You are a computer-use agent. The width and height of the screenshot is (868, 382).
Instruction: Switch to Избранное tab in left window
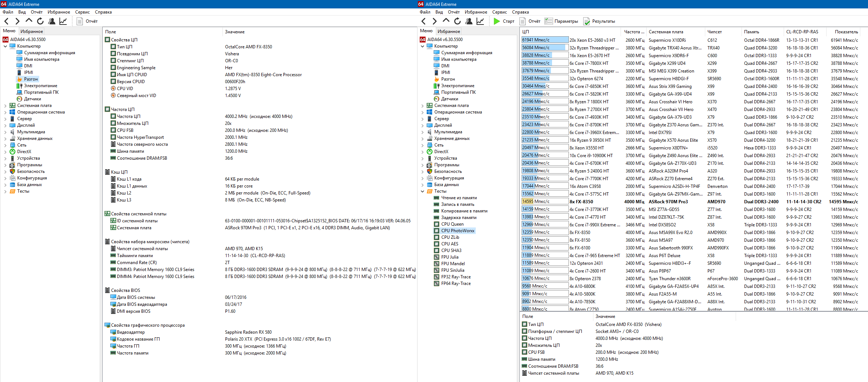tap(32, 31)
